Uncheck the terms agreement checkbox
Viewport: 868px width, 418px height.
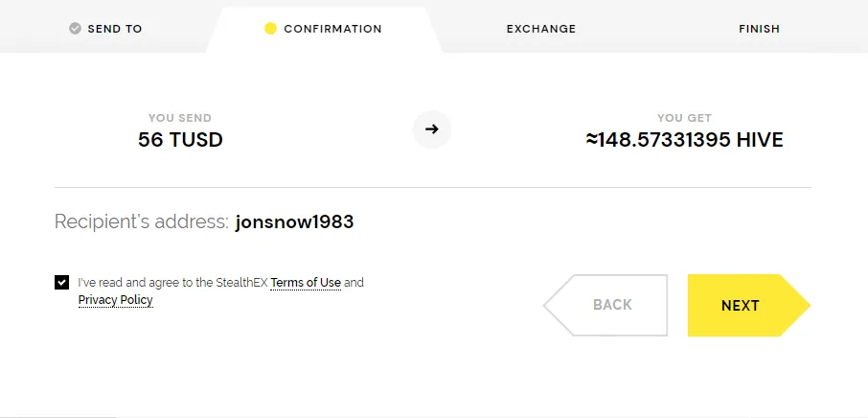[62, 283]
